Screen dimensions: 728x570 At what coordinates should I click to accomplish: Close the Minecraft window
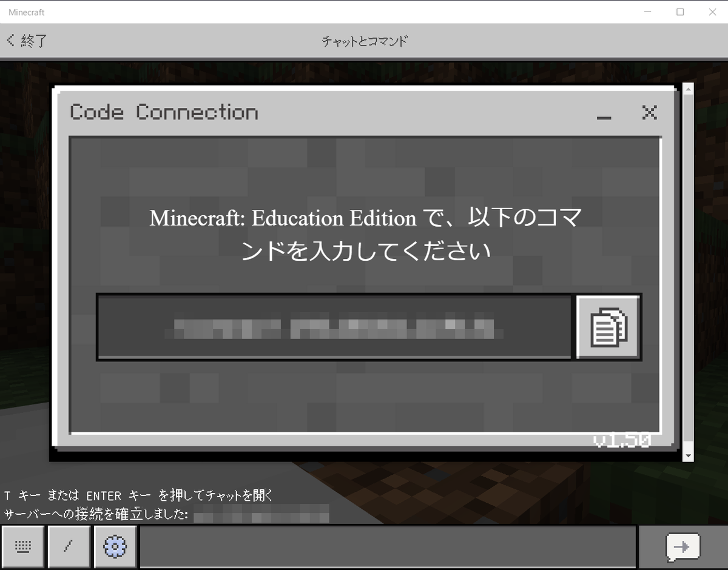tap(713, 12)
